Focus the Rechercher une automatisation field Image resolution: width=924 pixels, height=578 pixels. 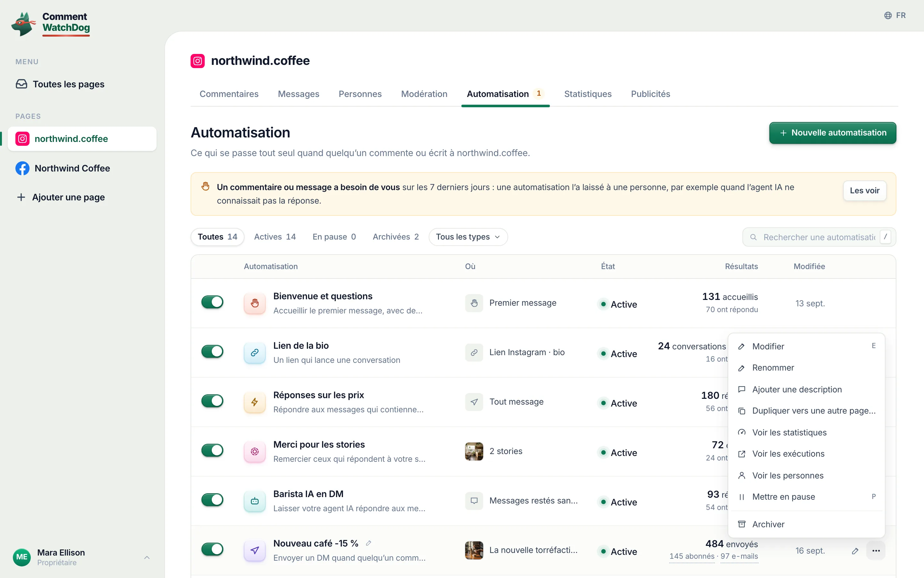(x=819, y=237)
